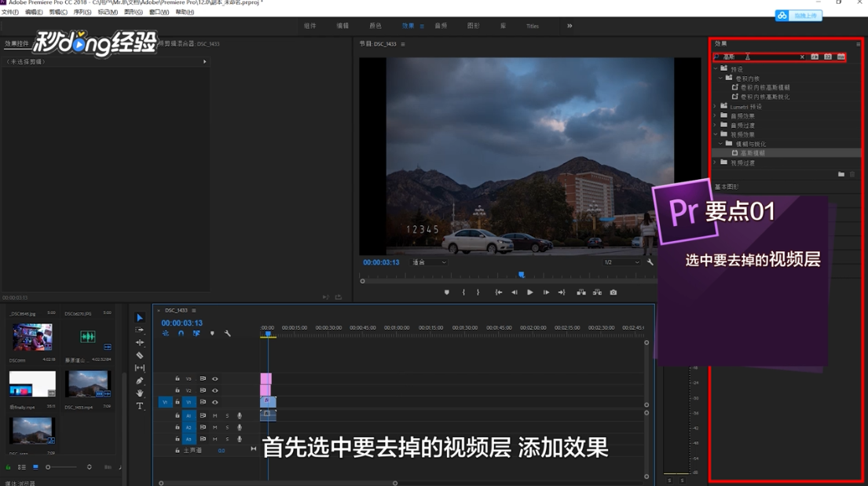Image resolution: width=868 pixels, height=486 pixels.
Task: Click 32-bit color effects filter icon
Action: point(828,57)
